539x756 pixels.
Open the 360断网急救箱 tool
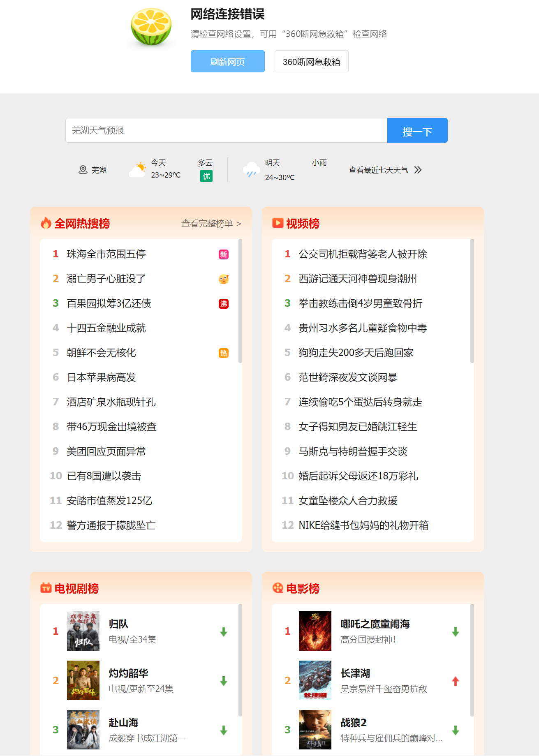312,61
